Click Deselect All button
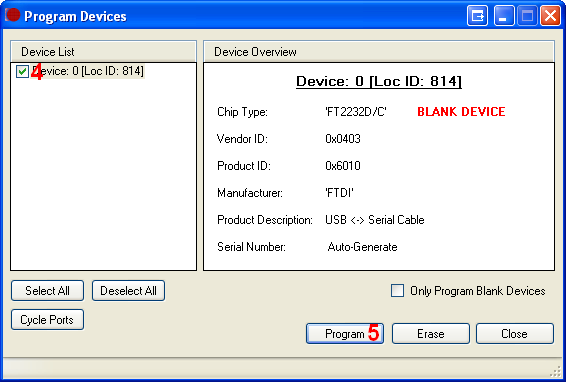 (129, 291)
